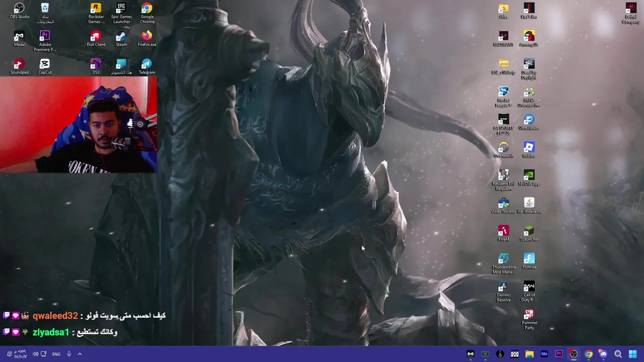Open the TLauncher desktop shortcut
Screen dimensions: 644x362
tap(529, 233)
